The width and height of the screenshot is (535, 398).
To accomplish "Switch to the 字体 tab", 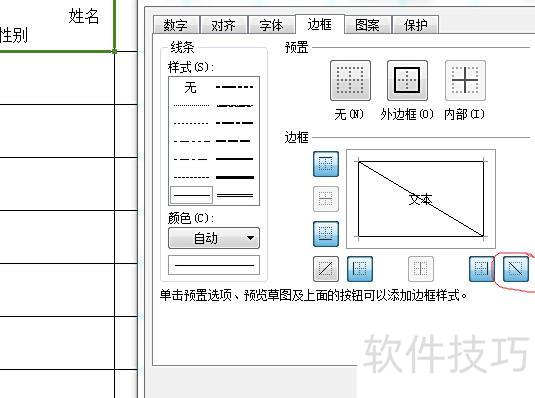I will tap(272, 25).
